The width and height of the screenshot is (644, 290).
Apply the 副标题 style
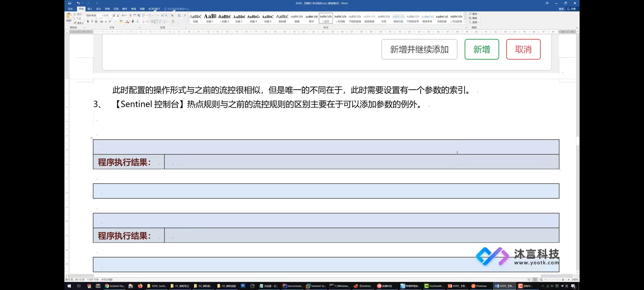coord(282,18)
